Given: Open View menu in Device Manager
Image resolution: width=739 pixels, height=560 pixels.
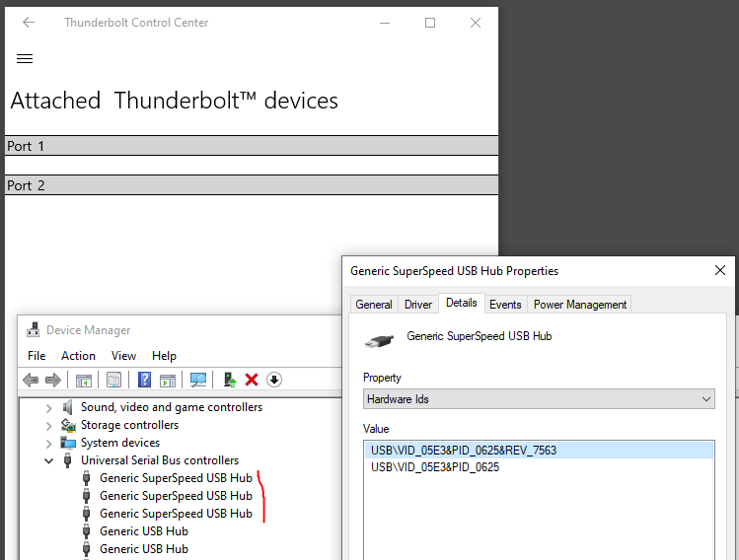Looking at the screenshot, I should pyautogui.click(x=123, y=356).
